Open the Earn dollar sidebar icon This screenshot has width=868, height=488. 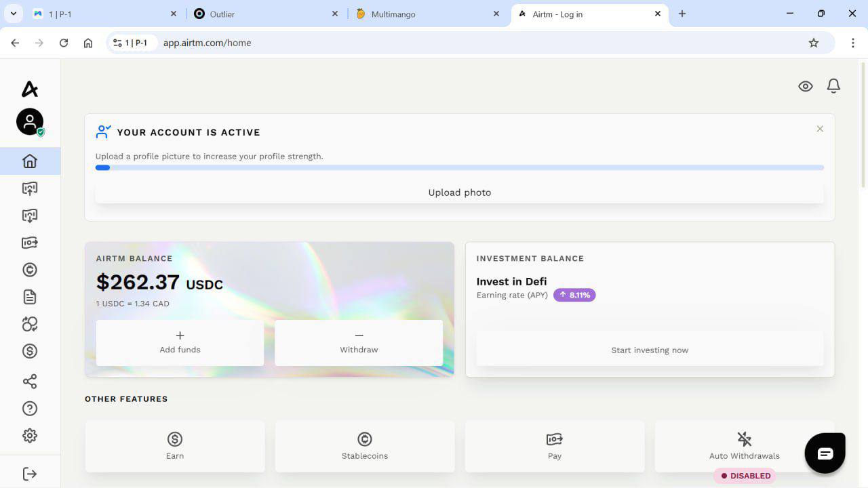(30, 351)
